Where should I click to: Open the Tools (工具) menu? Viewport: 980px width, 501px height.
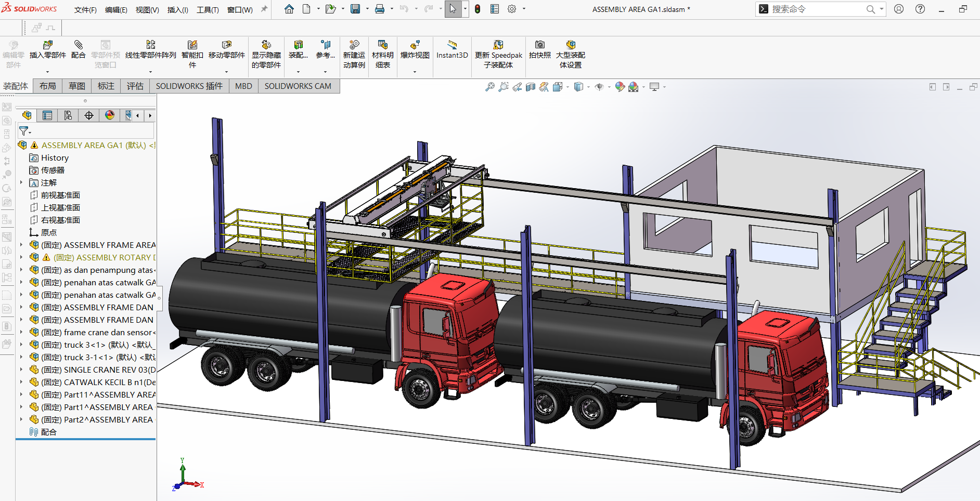coord(208,10)
